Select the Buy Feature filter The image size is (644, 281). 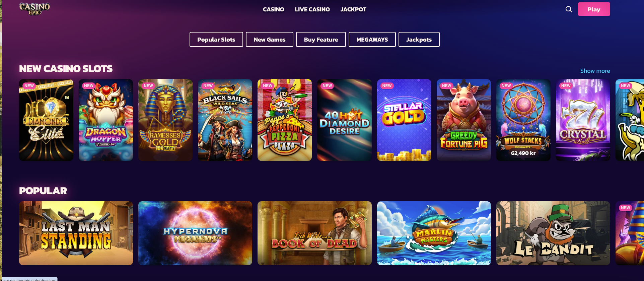click(321, 40)
